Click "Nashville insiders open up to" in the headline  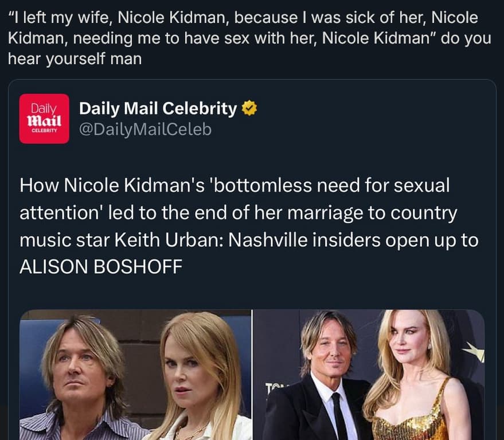coord(353,239)
